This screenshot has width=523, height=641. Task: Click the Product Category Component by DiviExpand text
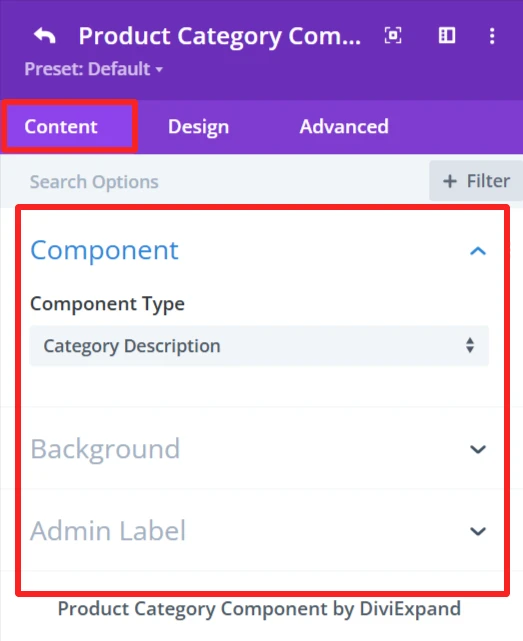259,609
